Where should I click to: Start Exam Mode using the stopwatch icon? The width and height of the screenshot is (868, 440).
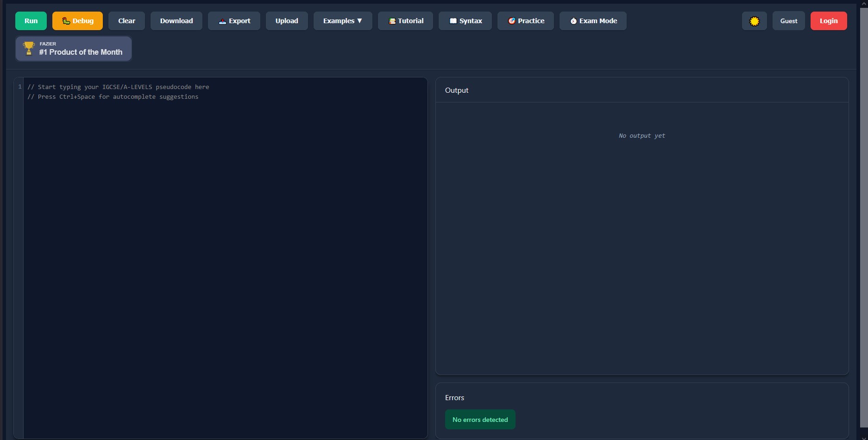point(573,20)
